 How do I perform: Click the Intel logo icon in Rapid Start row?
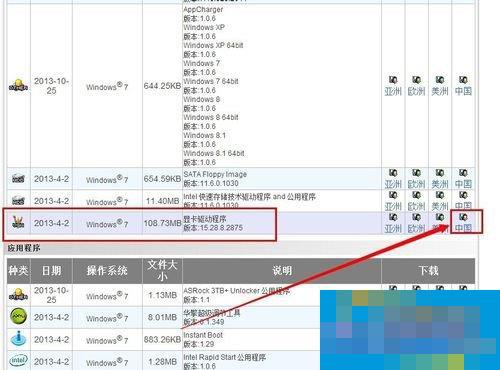point(18,361)
